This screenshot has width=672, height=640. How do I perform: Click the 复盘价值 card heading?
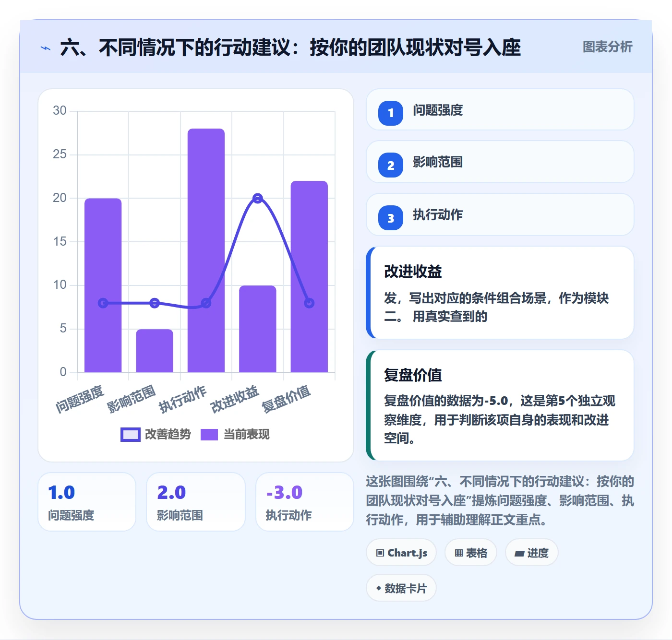click(413, 375)
